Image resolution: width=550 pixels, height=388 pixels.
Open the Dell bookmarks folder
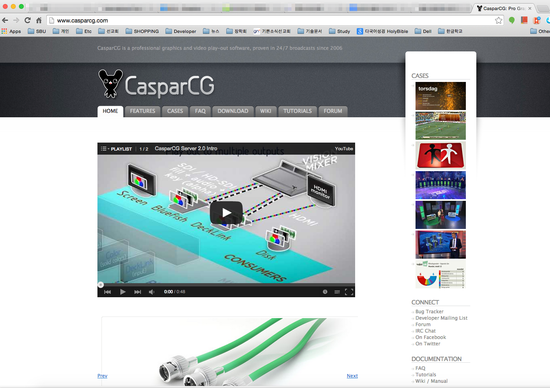423,31
